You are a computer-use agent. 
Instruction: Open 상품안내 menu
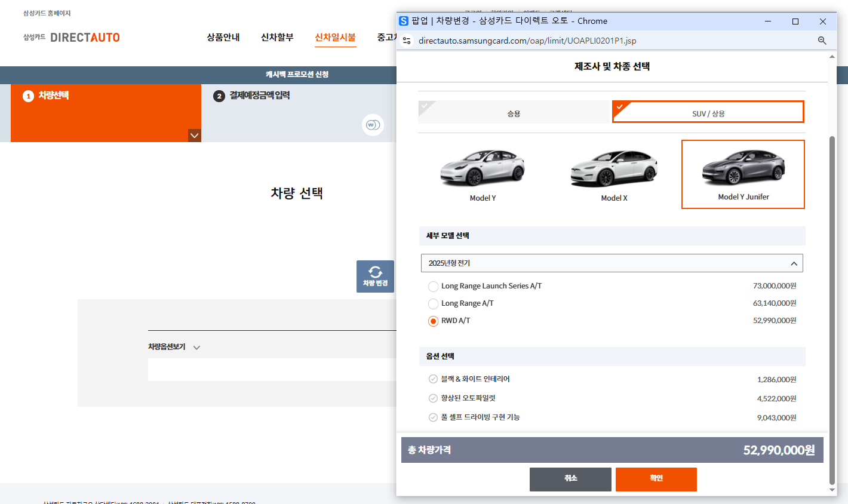point(223,37)
